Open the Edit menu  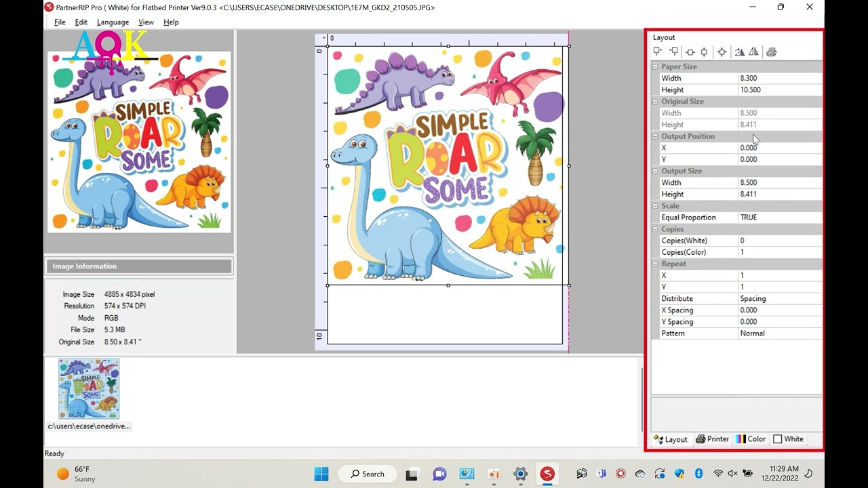click(81, 22)
